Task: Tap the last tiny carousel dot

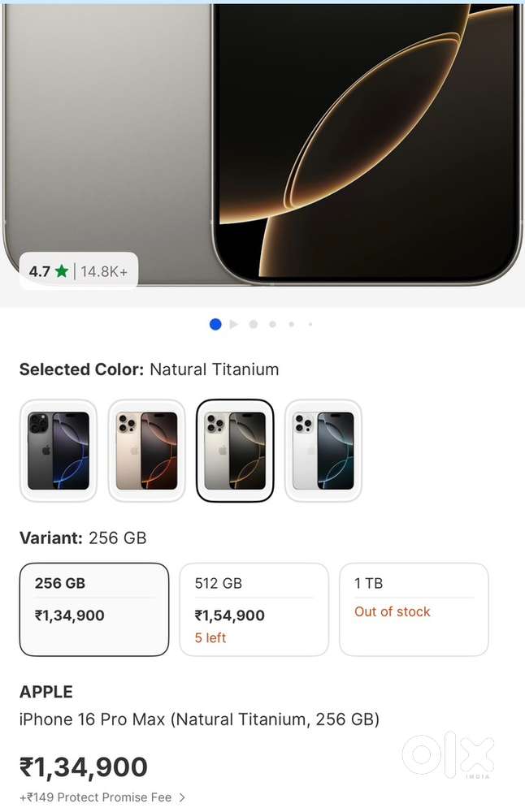Action: [310, 324]
